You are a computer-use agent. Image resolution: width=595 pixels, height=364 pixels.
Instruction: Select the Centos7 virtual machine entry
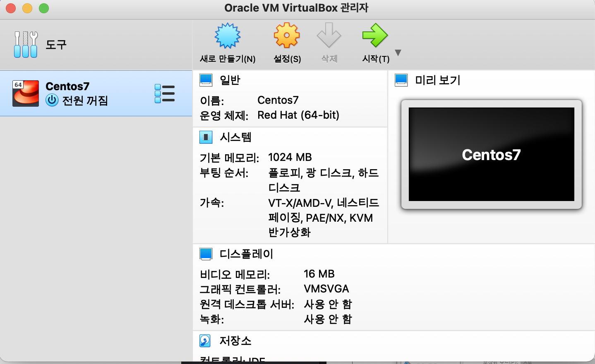[96, 93]
